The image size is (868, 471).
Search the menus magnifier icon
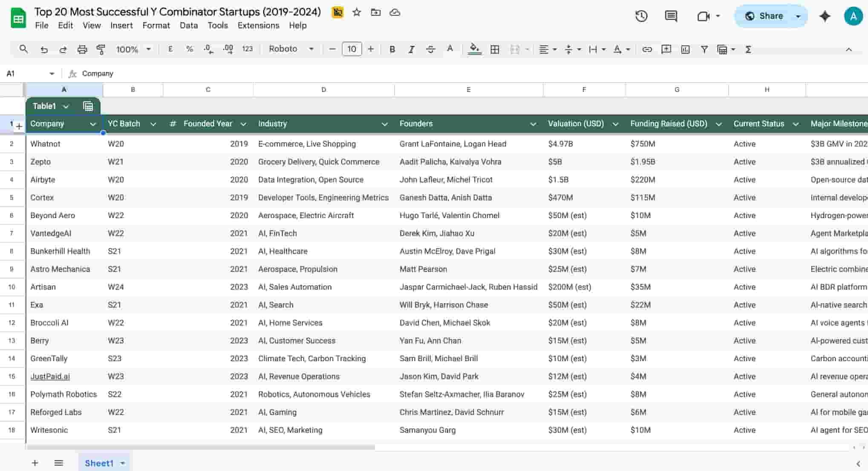(x=23, y=49)
